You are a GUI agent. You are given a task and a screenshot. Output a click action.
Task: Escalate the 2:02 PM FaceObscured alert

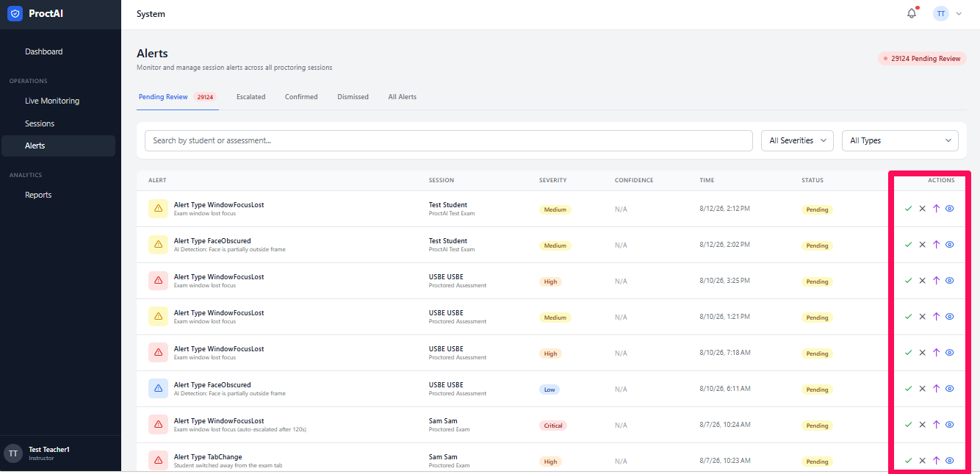(936, 245)
